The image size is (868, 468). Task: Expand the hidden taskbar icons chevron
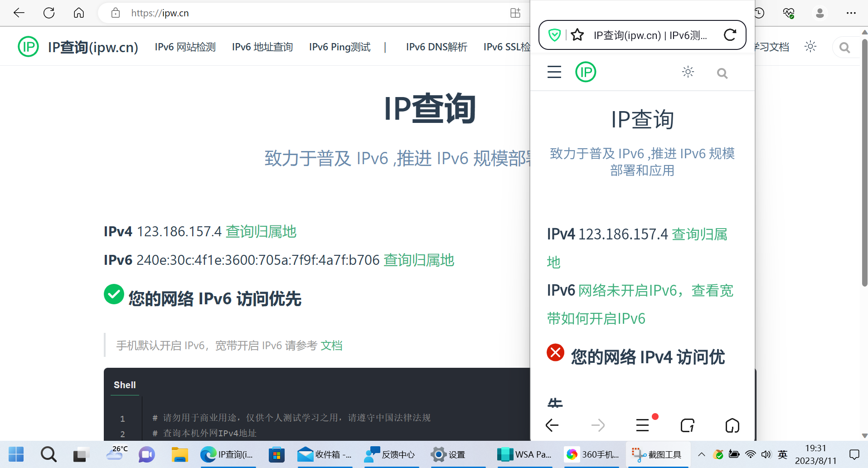pyautogui.click(x=701, y=454)
